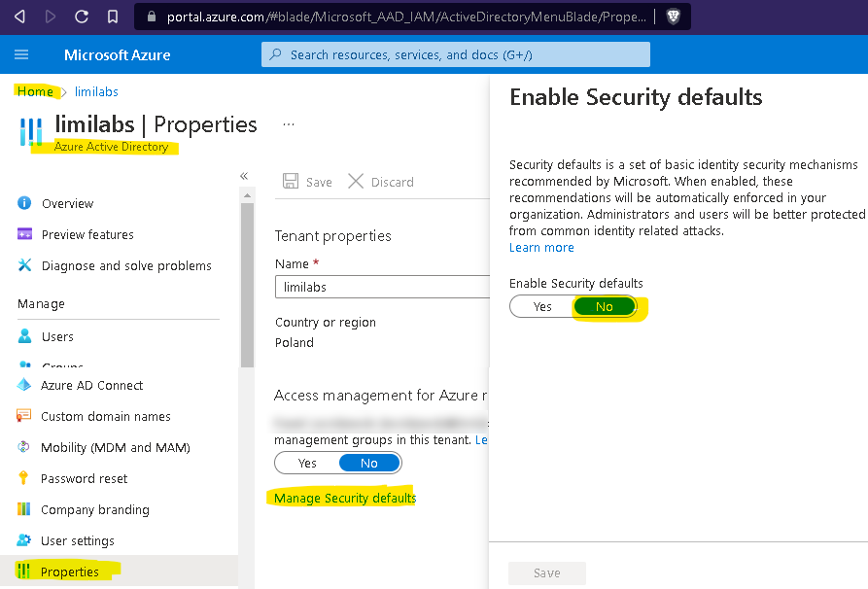Focus the Azure search resources box
The image size is (868, 589).
click(456, 54)
